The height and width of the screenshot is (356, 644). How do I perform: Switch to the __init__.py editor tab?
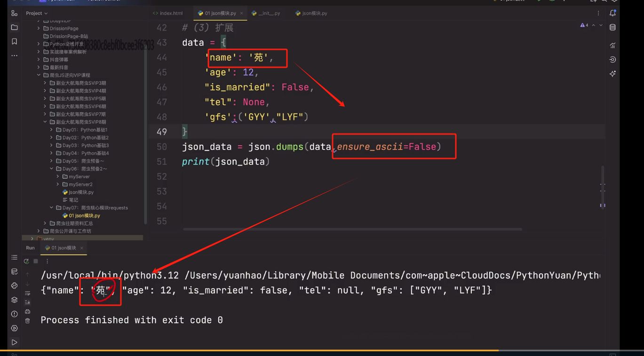tap(266, 13)
